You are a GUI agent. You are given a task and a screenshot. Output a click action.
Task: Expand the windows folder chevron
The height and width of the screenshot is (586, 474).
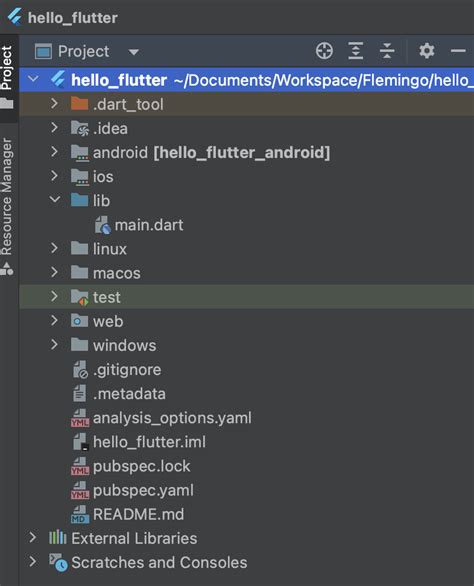click(x=55, y=345)
